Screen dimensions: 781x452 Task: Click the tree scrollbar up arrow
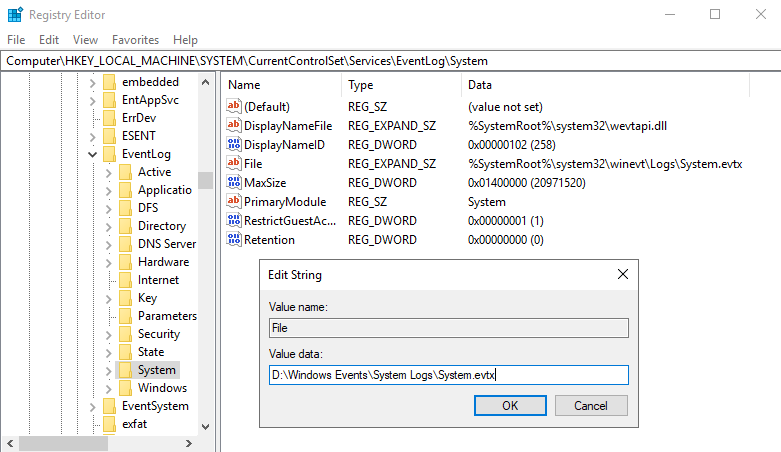pyautogui.click(x=205, y=82)
